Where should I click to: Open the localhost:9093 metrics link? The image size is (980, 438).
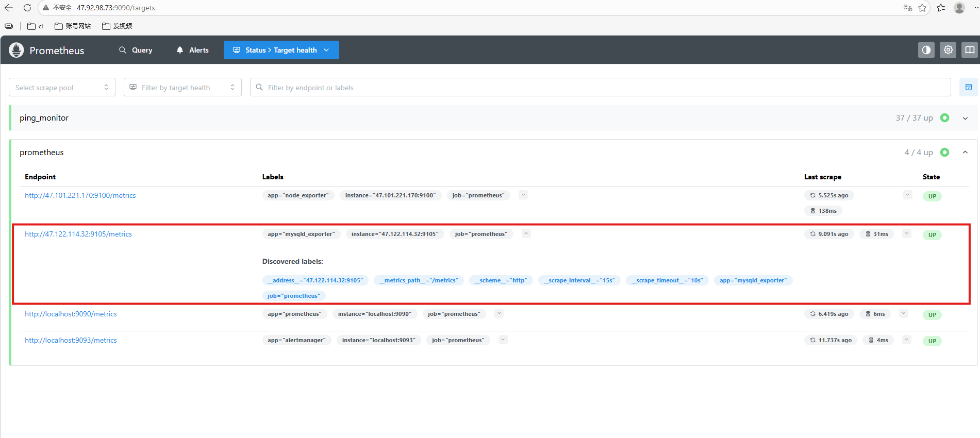[x=71, y=340]
